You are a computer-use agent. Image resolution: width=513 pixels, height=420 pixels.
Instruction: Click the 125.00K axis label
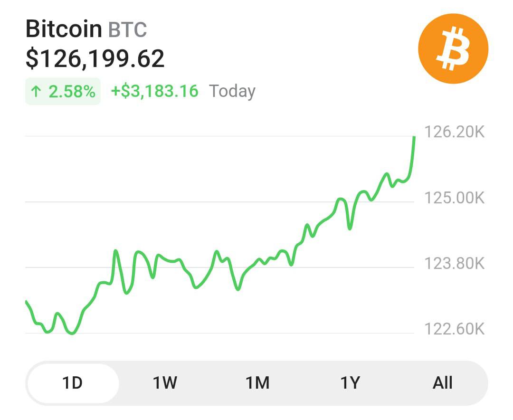(x=454, y=197)
